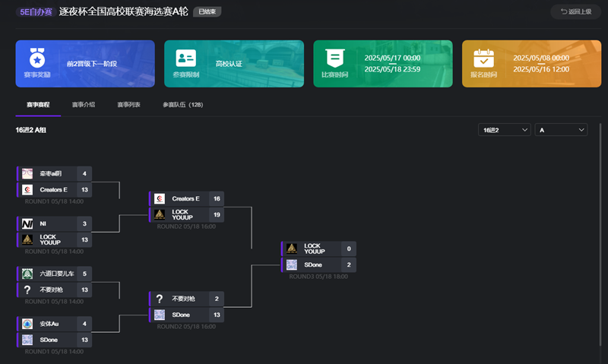
Task: Open the 16进2 stage dropdown
Action: pyautogui.click(x=504, y=130)
